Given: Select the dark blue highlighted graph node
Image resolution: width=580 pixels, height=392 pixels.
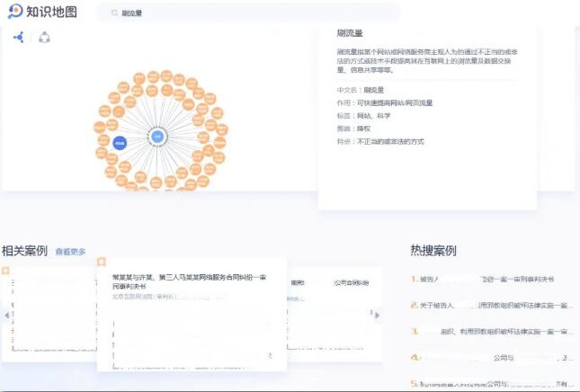Looking at the screenshot, I should point(120,143).
